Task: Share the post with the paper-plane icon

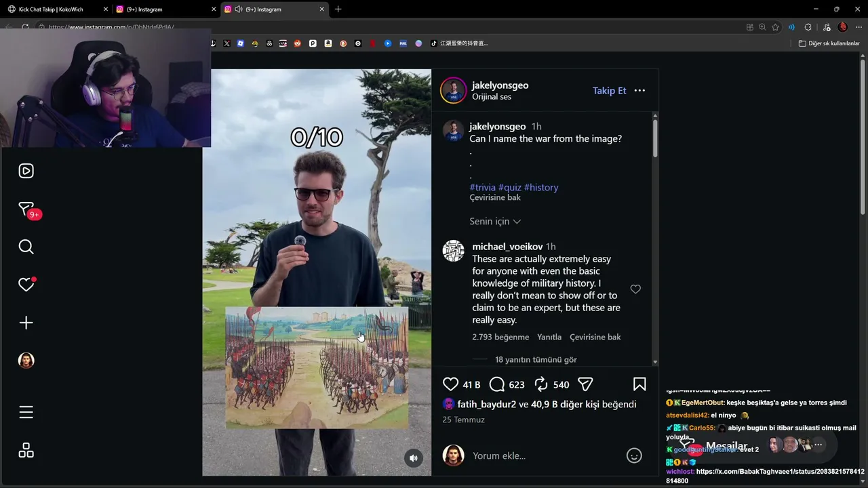Action: click(586, 384)
